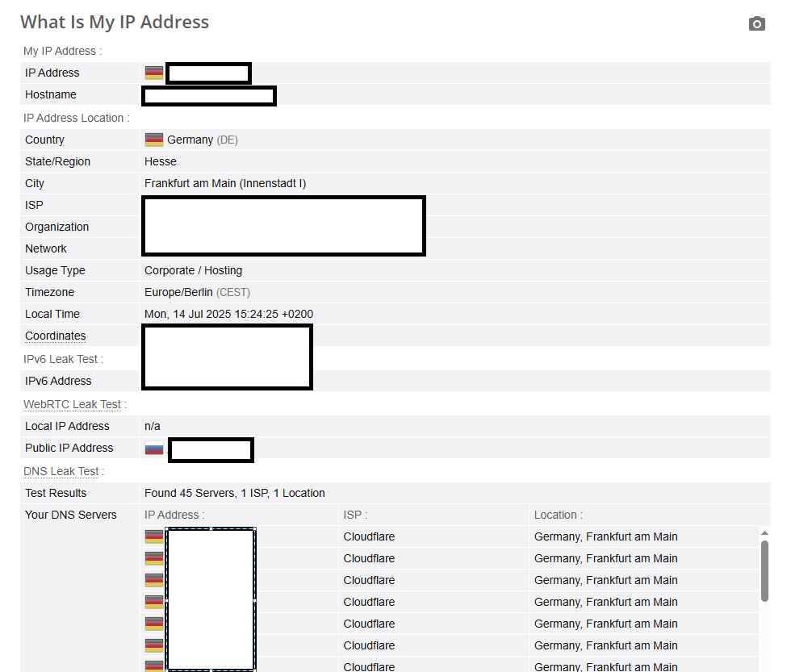This screenshot has height=672, width=787.
Task: Click the 'Location :' DNS column header
Action: tap(558, 515)
